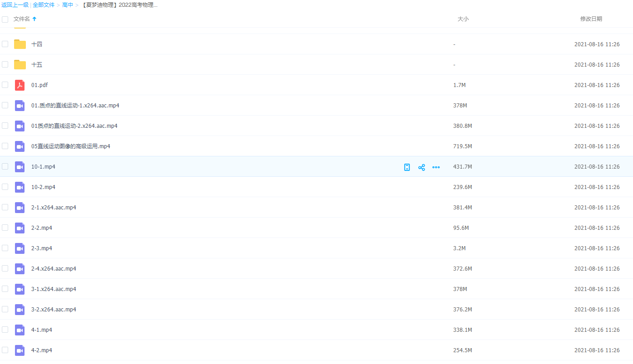Toggle sort order arrow beside 文件名
Image resolution: width=633 pixels, height=364 pixels.
(x=34, y=19)
